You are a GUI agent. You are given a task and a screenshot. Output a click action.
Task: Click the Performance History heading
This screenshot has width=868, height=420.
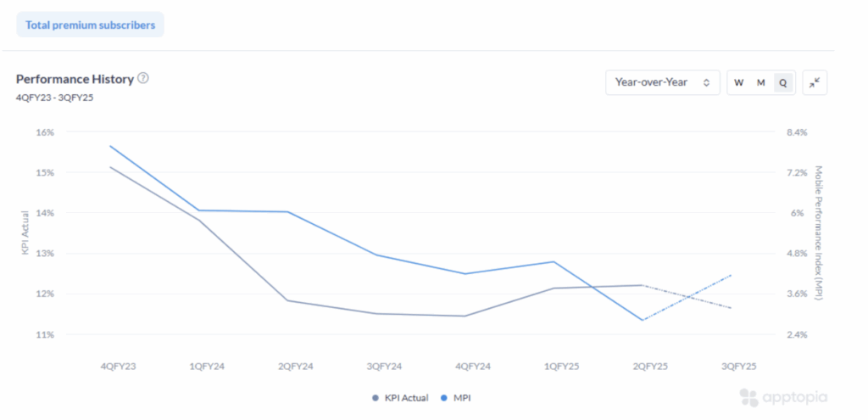[75, 78]
